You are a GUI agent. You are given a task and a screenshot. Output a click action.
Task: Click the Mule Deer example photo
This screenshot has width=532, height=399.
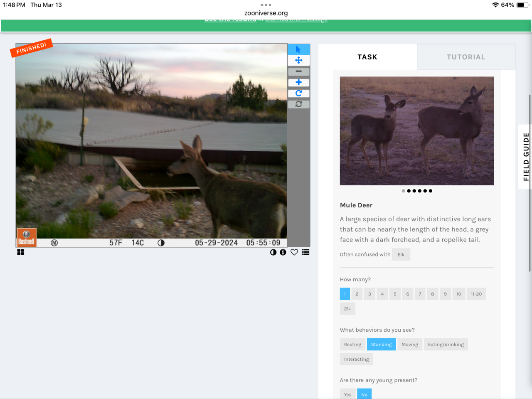point(416,131)
